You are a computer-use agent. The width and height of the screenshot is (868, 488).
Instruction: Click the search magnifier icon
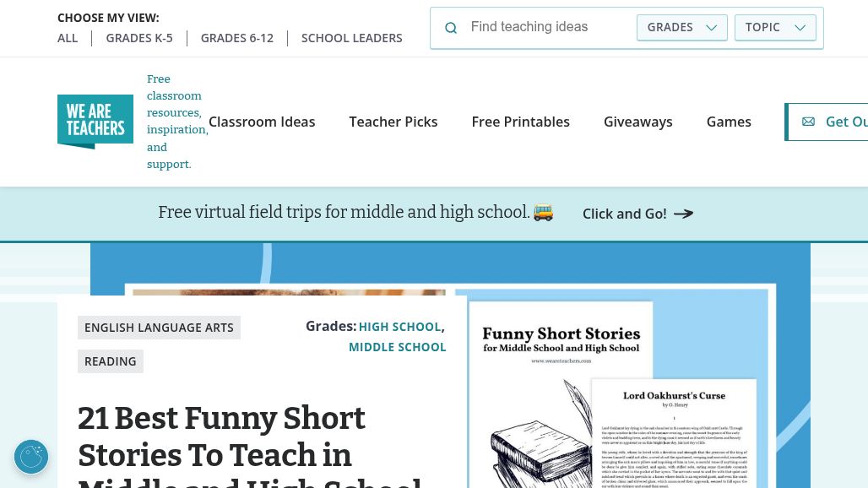coord(451,27)
